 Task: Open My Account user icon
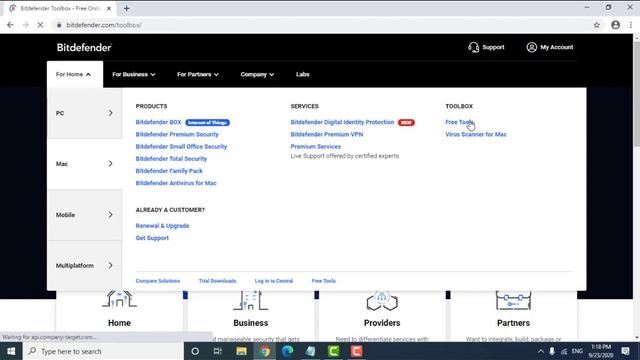click(531, 47)
